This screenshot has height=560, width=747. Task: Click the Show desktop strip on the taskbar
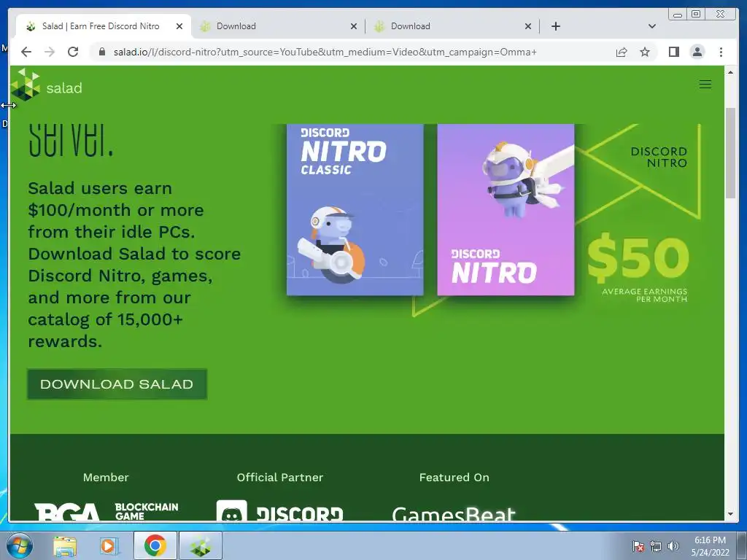[741, 546]
